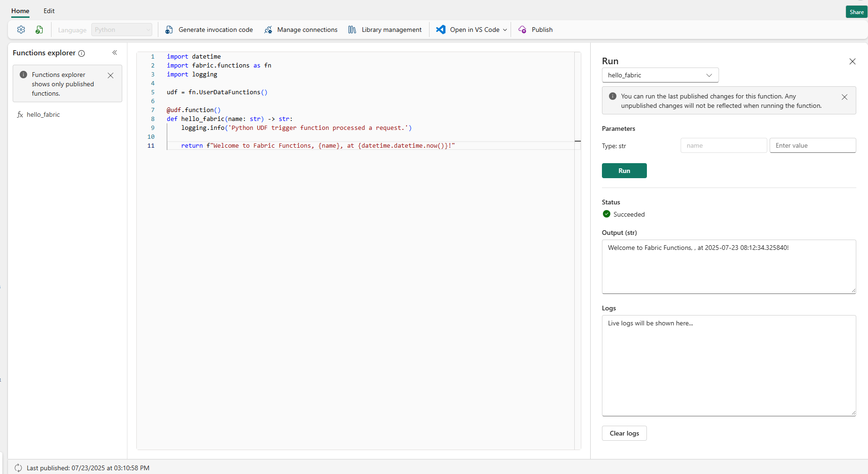868x474 pixels.
Task: Open the hello_fabric function dropdown
Action: point(660,75)
